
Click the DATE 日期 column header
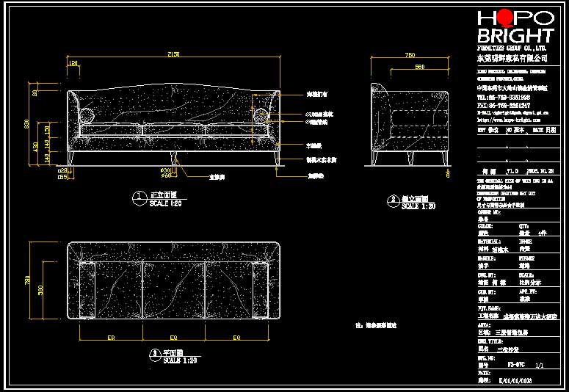tap(544, 130)
